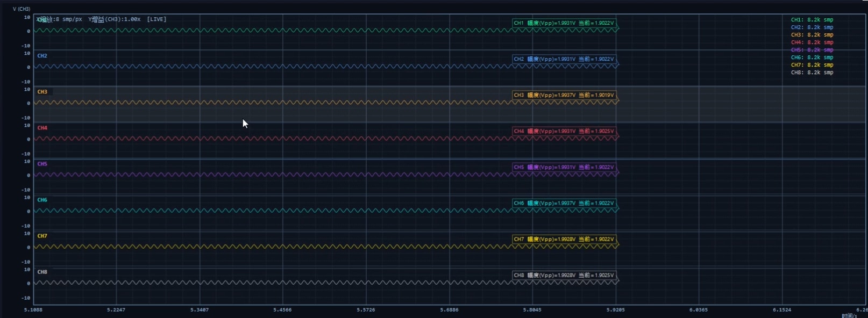Screen dimensions: 868x318
Task: Click the 5.3407 time axis tick
Action: (x=200, y=310)
